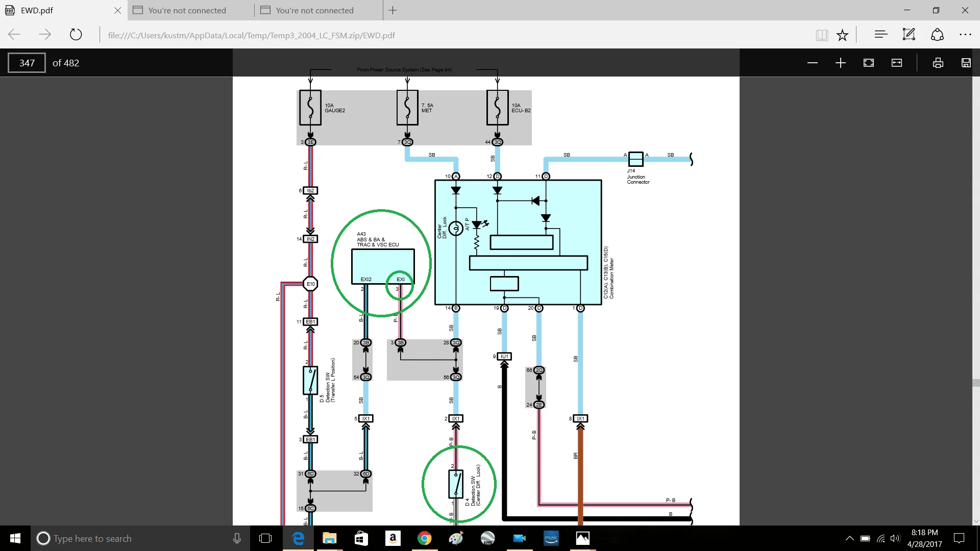Viewport: 980px width, 551px height.
Task: Click the vertical scrollbar thumb on the right
Action: (x=976, y=383)
